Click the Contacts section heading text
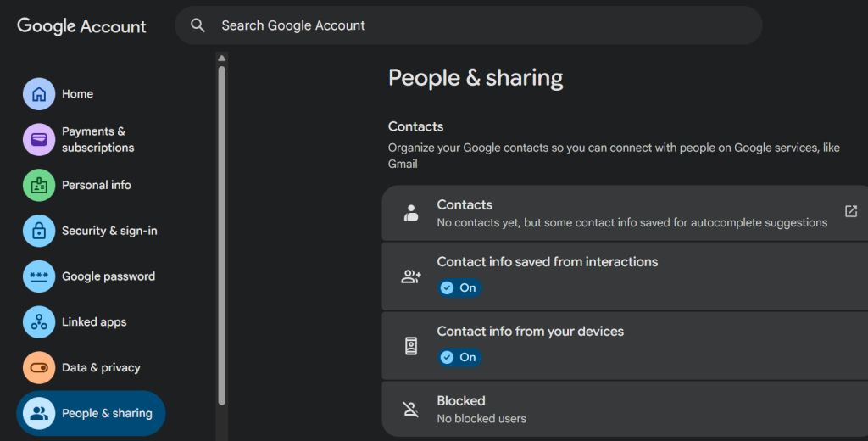868x441 pixels. 415,127
